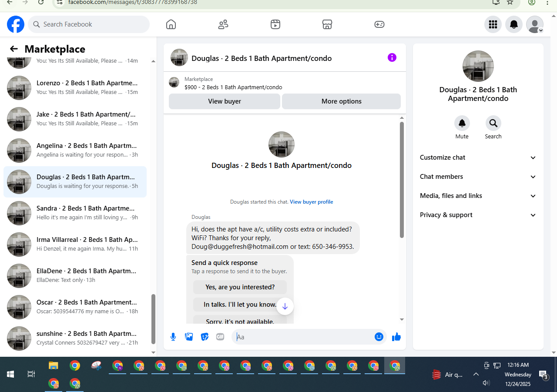
Task: Jump to latest message with down arrow button
Action: pyautogui.click(x=285, y=306)
